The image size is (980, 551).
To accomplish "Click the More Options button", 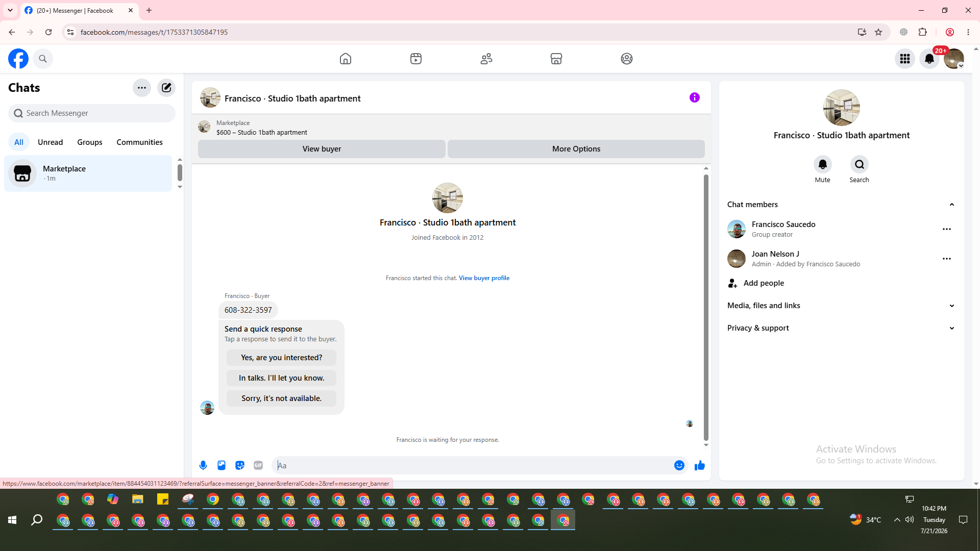I will [576, 149].
